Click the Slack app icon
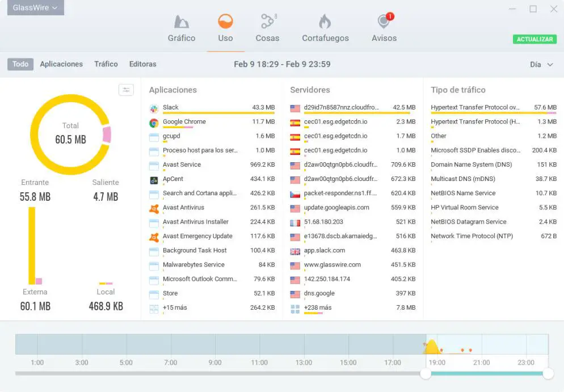 pos(154,108)
